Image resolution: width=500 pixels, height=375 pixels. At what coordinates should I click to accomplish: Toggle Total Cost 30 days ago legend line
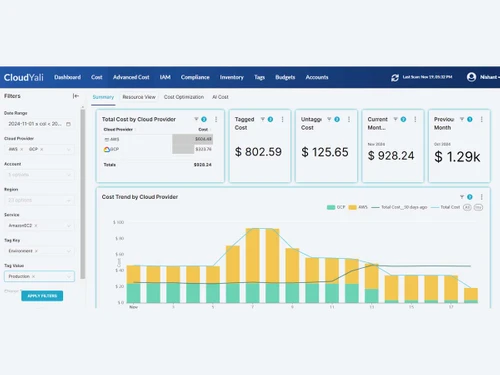(399, 207)
